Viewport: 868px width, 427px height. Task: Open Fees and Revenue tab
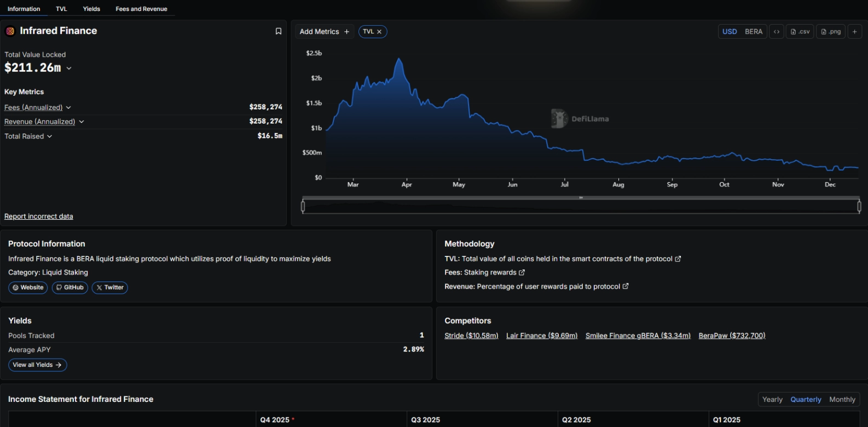pyautogui.click(x=141, y=9)
